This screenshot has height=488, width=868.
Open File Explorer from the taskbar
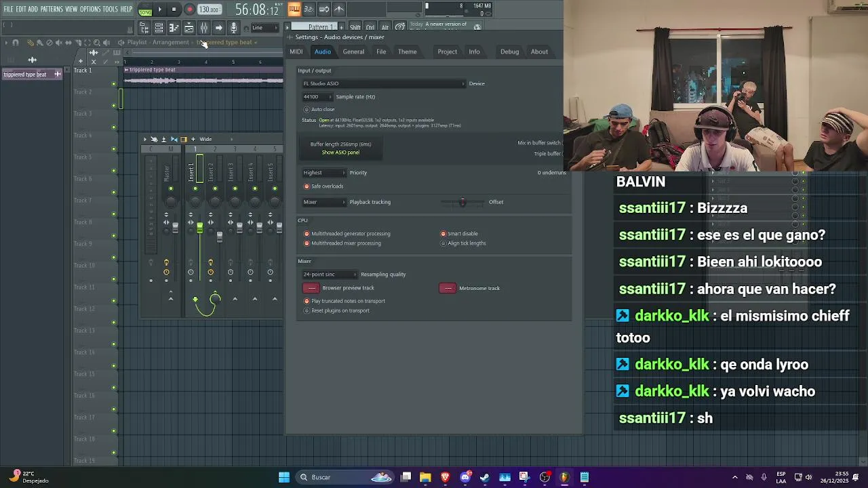coord(425,477)
